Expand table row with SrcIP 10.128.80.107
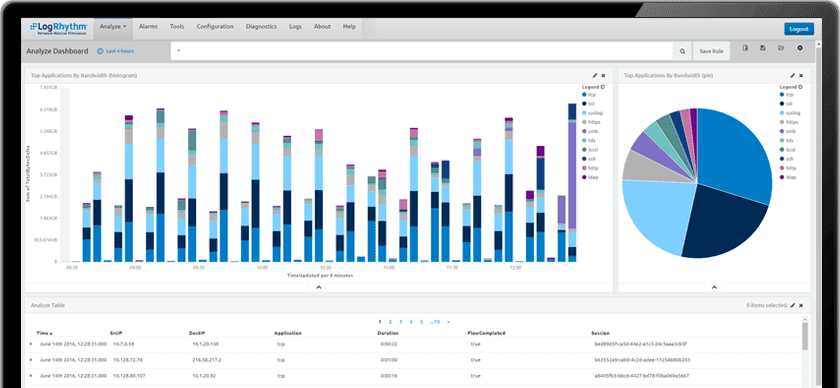 pos(31,376)
